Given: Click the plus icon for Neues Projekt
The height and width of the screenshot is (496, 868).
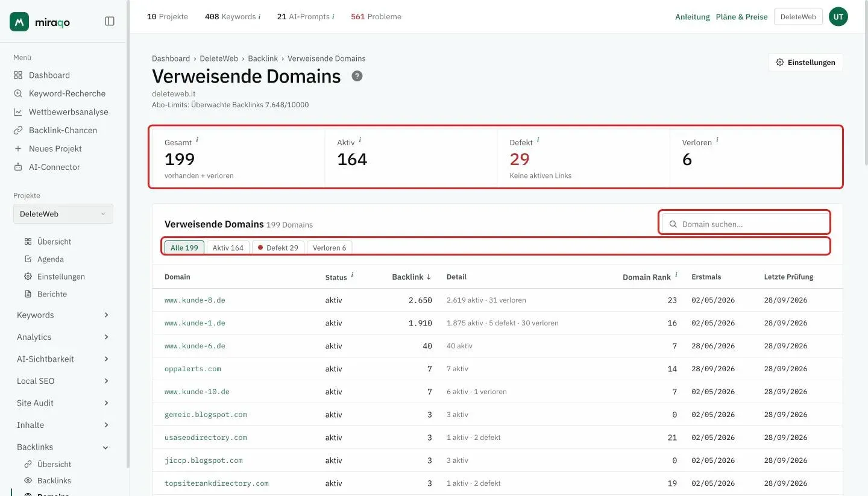Looking at the screenshot, I should (x=18, y=149).
